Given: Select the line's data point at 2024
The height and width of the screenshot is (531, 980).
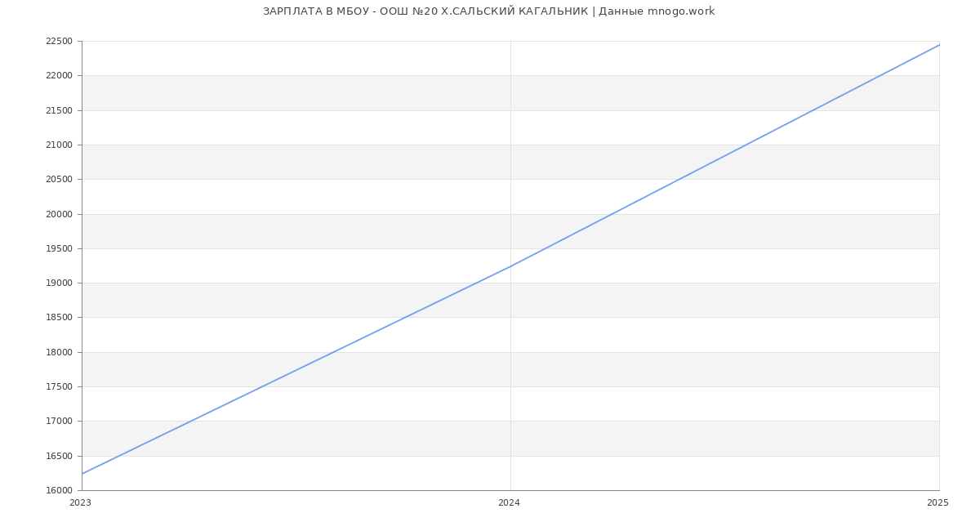Looking at the screenshot, I should (x=510, y=266).
